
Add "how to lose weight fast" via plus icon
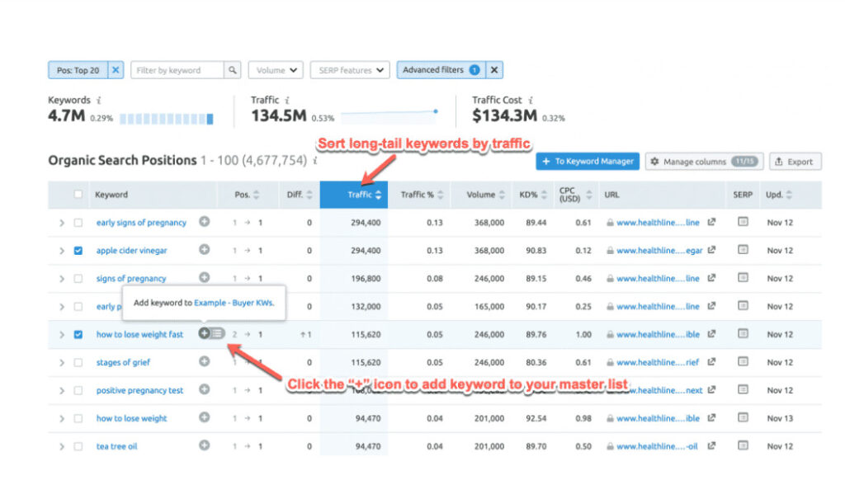point(204,333)
